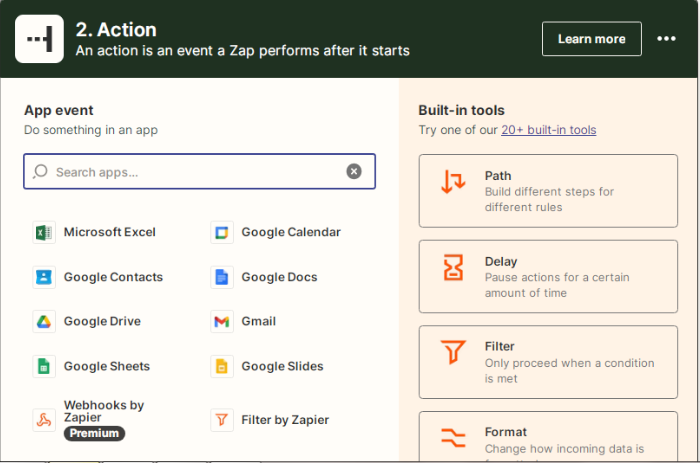Click 'Change how incoming data is' text

pos(564,449)
